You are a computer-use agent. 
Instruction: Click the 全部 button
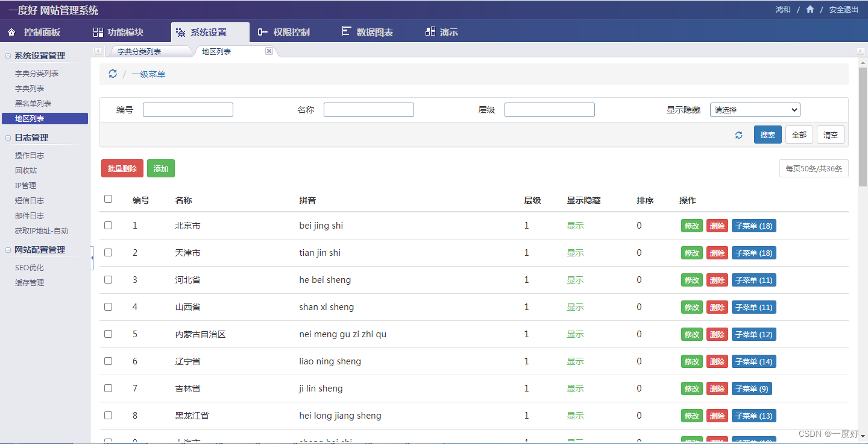click(799, 135)
